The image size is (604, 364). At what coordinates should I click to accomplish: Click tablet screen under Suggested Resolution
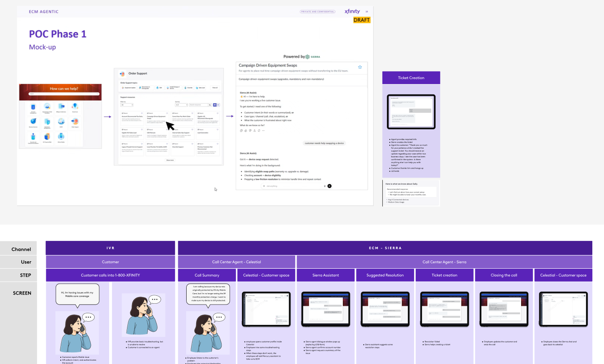[x=385, y=309]
